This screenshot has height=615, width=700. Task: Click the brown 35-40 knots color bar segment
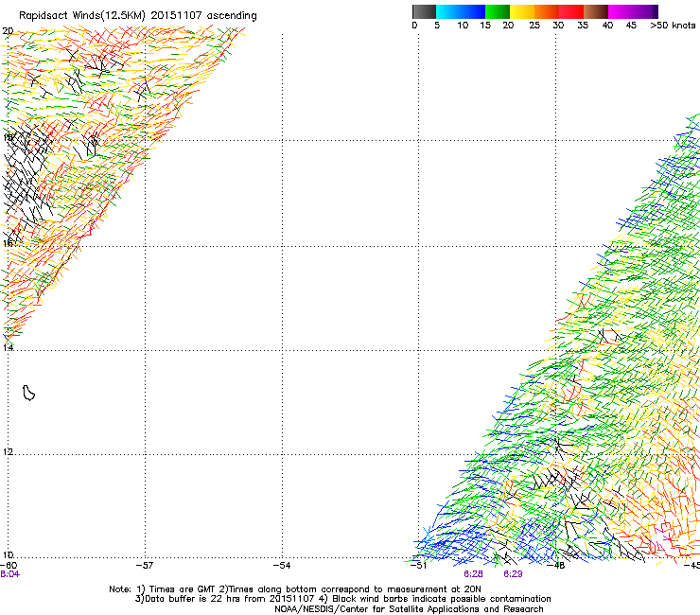pos(596,11)
